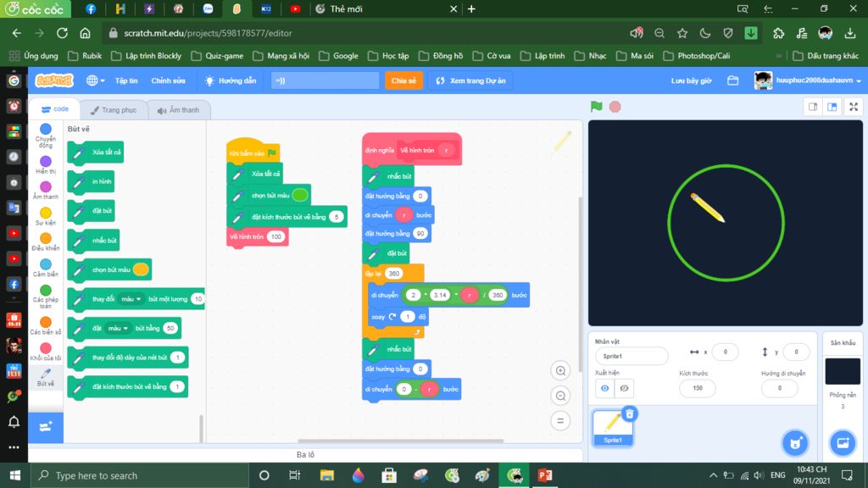The image size is (868, 488).
Task: Zoom in on the code workspace
Action: 559,371
